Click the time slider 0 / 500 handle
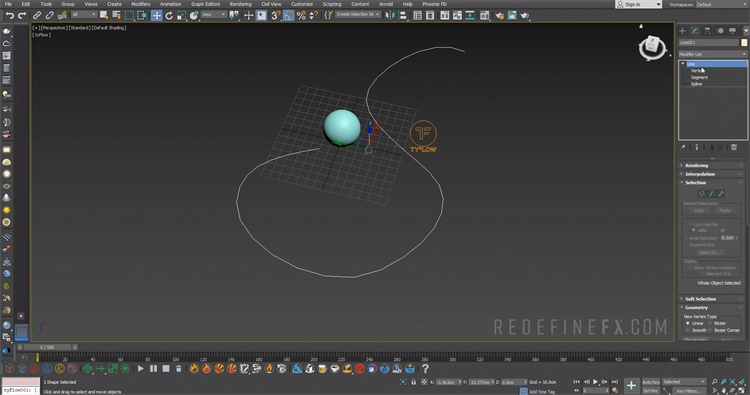This screenshot has height=395, width=750. [x=47, y=347]
